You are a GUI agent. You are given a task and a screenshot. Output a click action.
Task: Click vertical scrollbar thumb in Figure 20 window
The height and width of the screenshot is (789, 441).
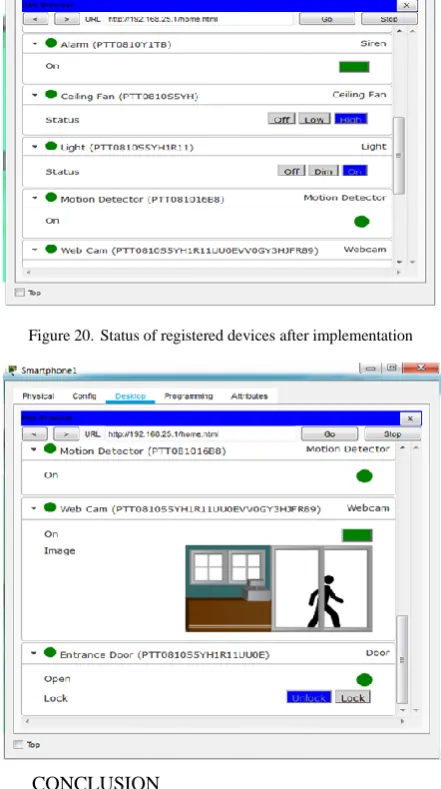point(399,155)
